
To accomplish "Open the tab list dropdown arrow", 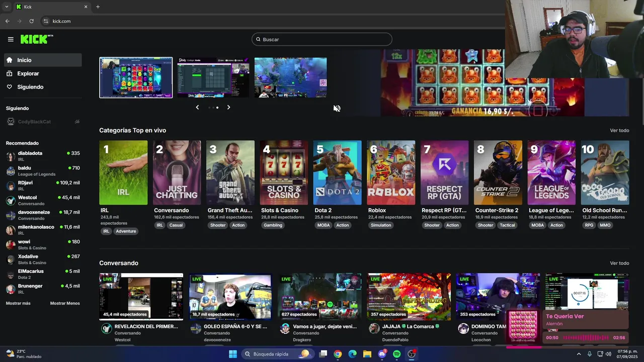I will click(6, 7).
